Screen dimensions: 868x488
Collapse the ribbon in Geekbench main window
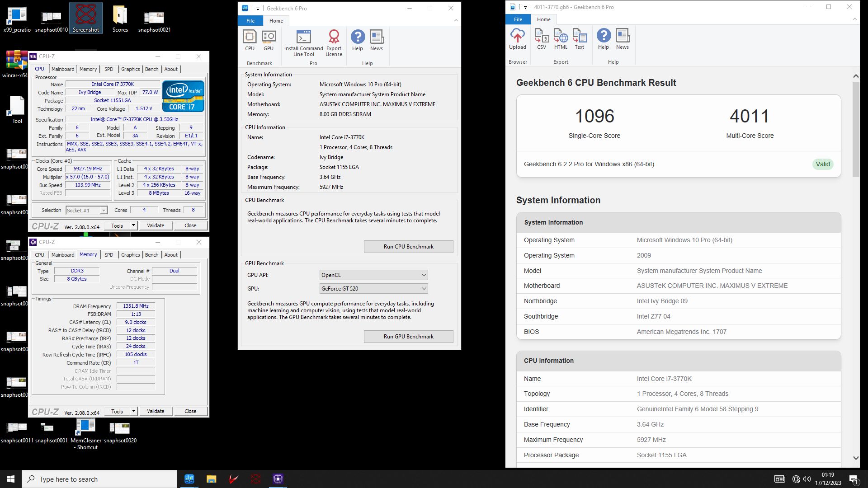456,20
